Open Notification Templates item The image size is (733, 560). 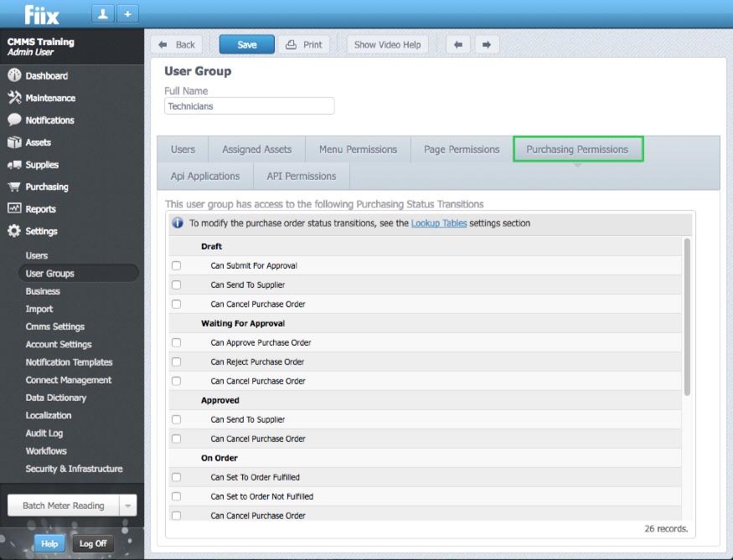[x=70, y=362]
